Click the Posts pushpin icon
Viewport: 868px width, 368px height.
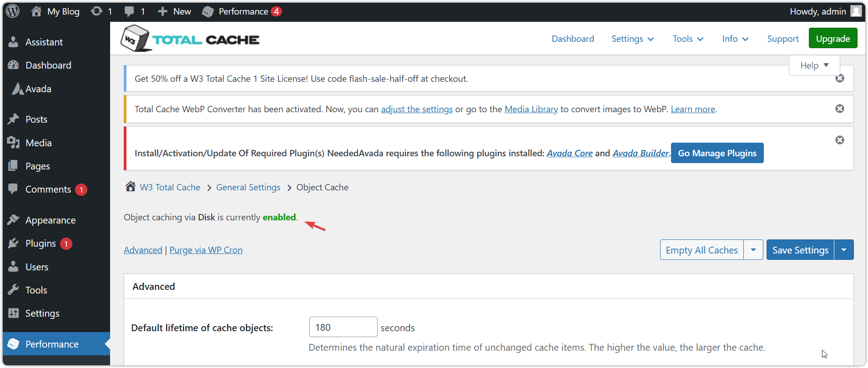[x=14, y=119]
